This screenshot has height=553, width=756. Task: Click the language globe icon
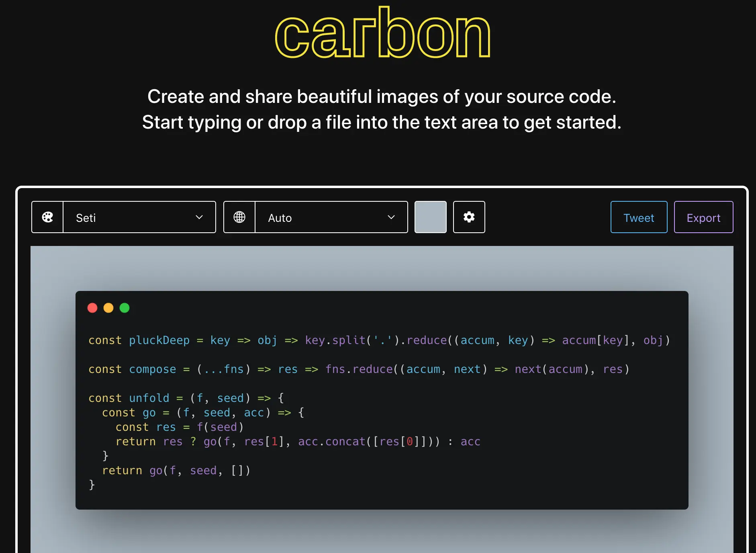coord(239,217)
